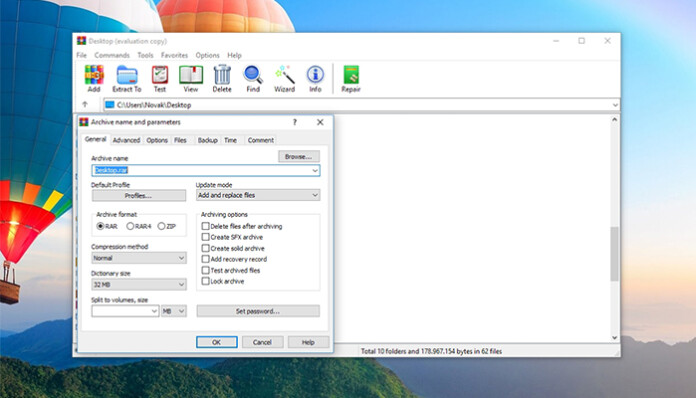The height and width of the screenshot is (398, 696).
Task: Switch to the Backup tab
Action: coord(208,140)
